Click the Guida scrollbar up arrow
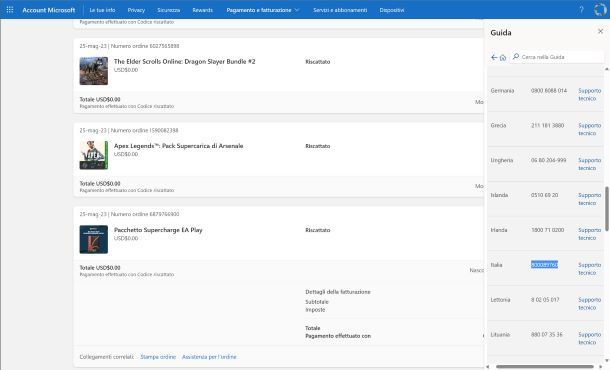This screenshot has width=610, height=370. click(606, 69)
